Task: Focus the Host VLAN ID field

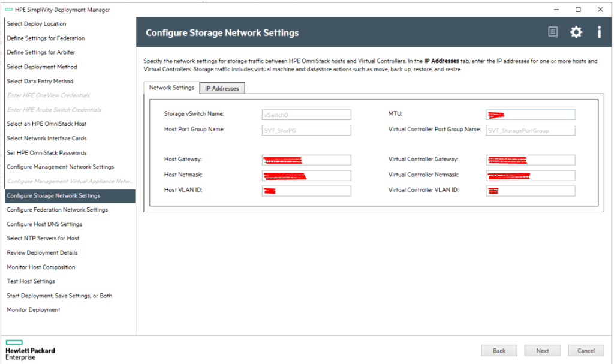Action: pos(306,191)
